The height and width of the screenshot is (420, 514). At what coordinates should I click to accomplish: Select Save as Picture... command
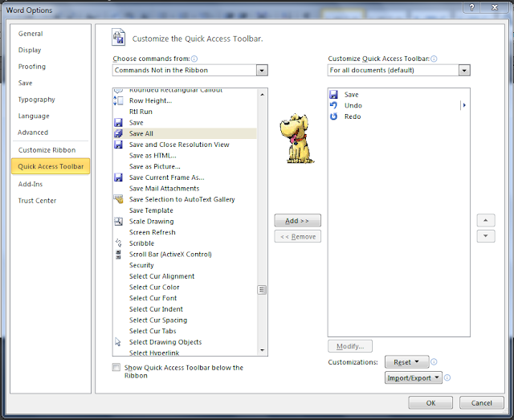(185, 166)
